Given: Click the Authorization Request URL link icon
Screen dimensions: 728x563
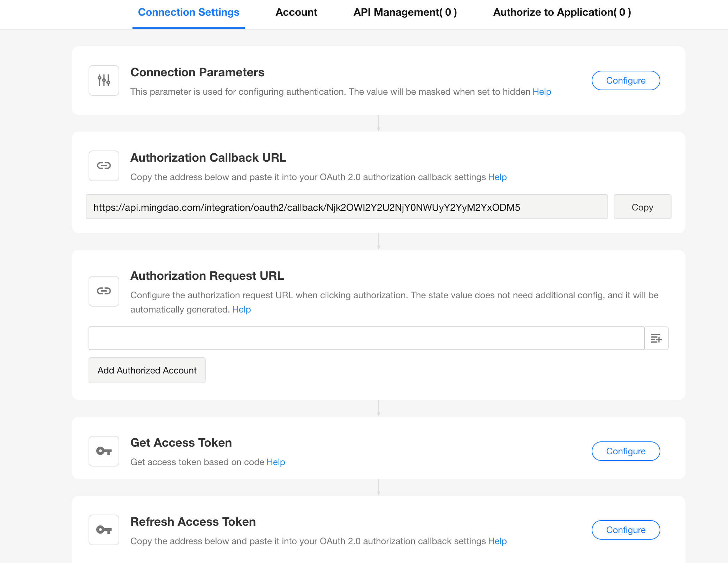Looking at the screenshot, I should tap(104, 291).
